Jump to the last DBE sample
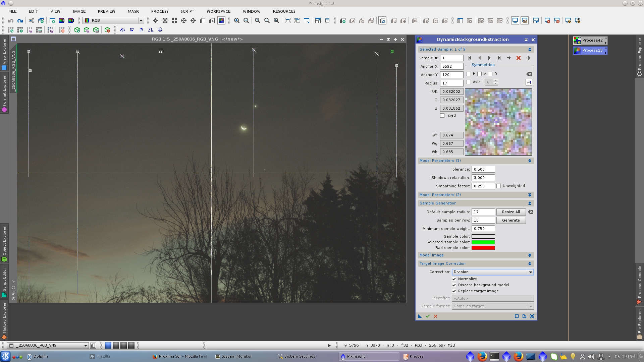Screen dimensions: 644x362 [499, 58]
